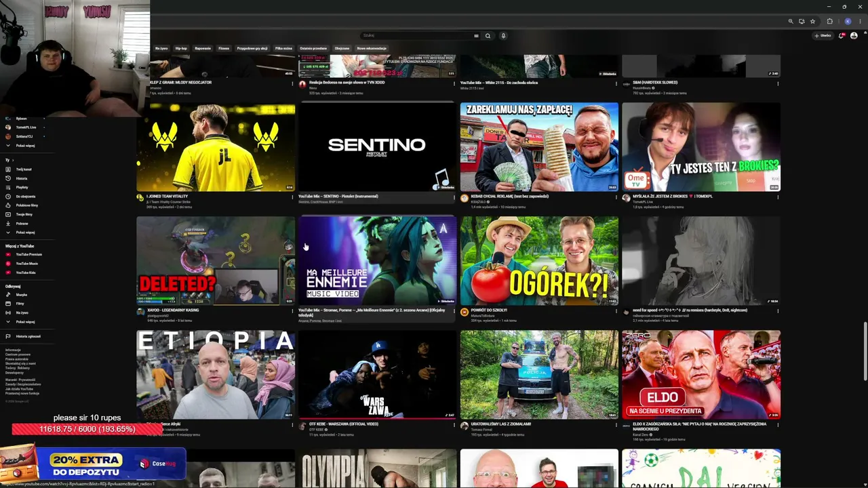Select the Nowe rekomendacje filter chip
The image size is (868, 488).
click(372, 49)
